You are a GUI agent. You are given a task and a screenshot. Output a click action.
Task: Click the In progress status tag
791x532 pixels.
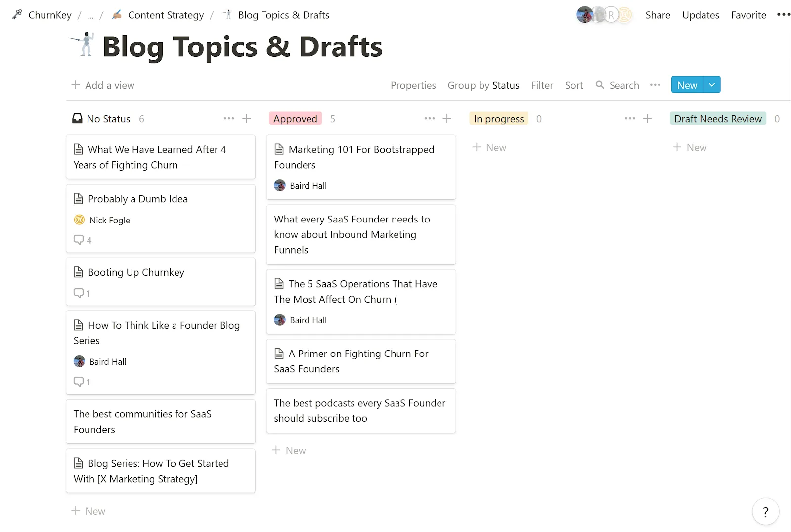click(498, 119)
